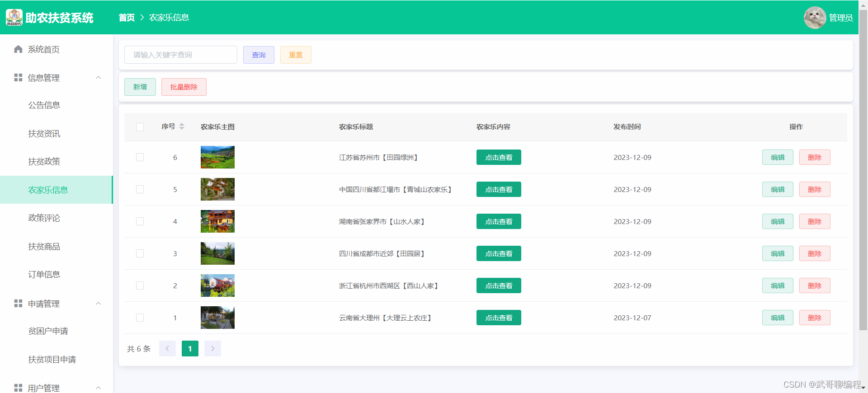Screen dimensions: 868x393
Task: Delete the 湖南省张家界市【山水人家】 row
Action: 815,221
